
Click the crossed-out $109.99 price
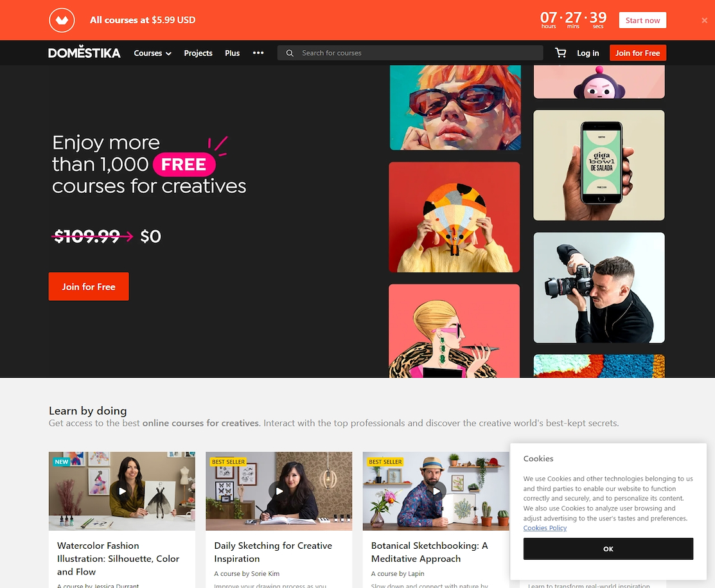87,236
